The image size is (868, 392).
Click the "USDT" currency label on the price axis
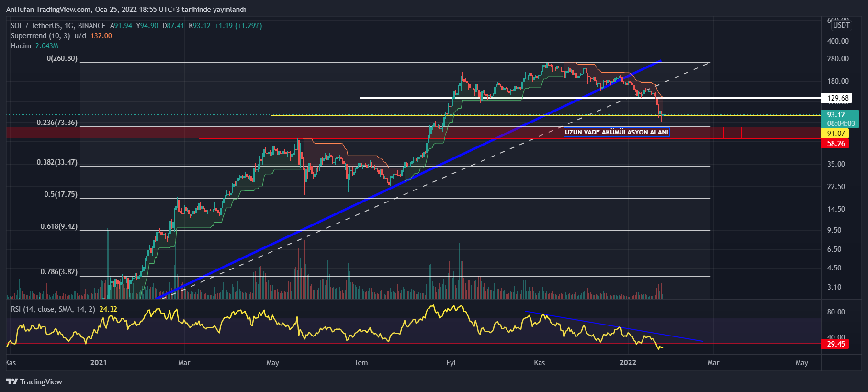click(x=841, y=25)
